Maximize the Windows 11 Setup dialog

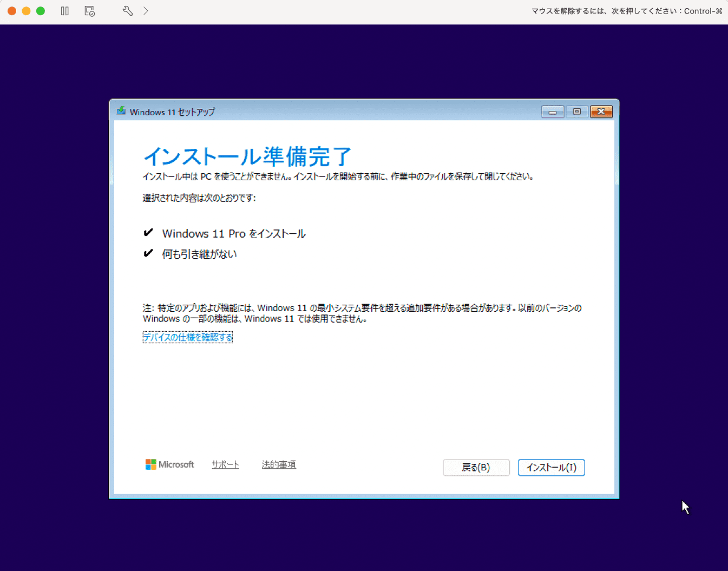(x=577, y=111)
